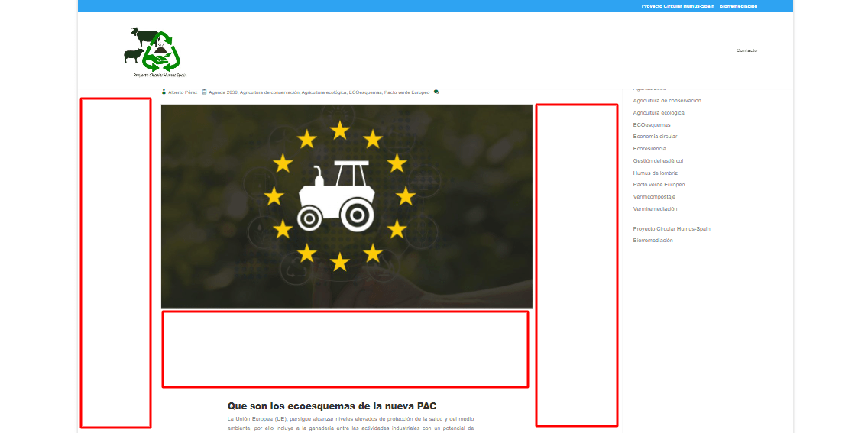Click the heading Que son los ecoesquemas de la nueva PAC
The width and height of the screenshot is (868, 433).
[332, 406]
